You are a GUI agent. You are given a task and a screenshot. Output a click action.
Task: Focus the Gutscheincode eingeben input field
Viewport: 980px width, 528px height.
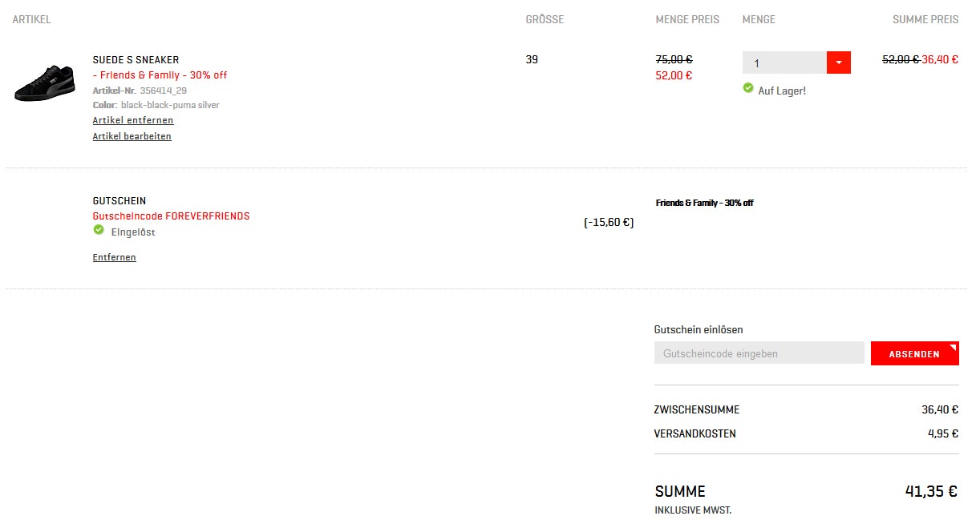759,353
